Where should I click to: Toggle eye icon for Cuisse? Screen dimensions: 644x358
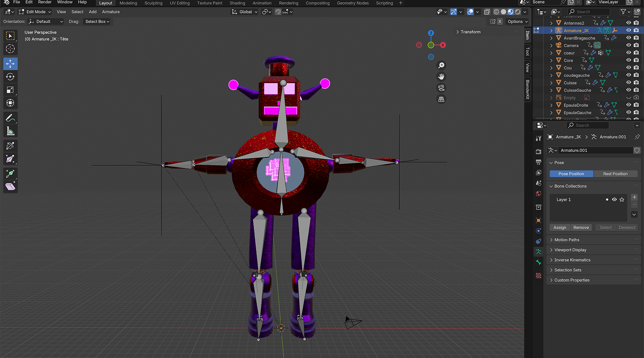coord(628,83)
